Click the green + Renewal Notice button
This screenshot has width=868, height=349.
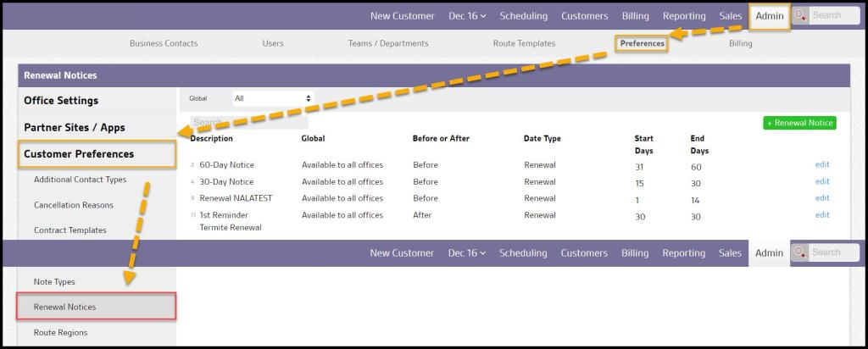(799, 123)
